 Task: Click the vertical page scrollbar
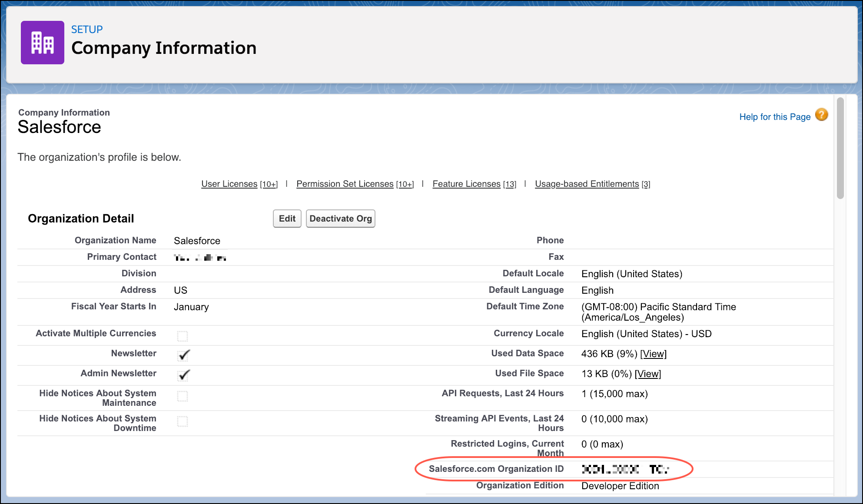840,148
